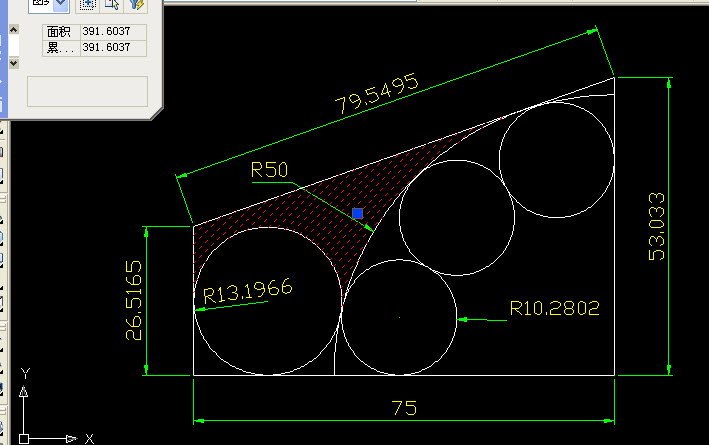Toggle the PICKADD selection box icon
The height and width of the screenshot is (445, 709).
(x=88, y=5)
